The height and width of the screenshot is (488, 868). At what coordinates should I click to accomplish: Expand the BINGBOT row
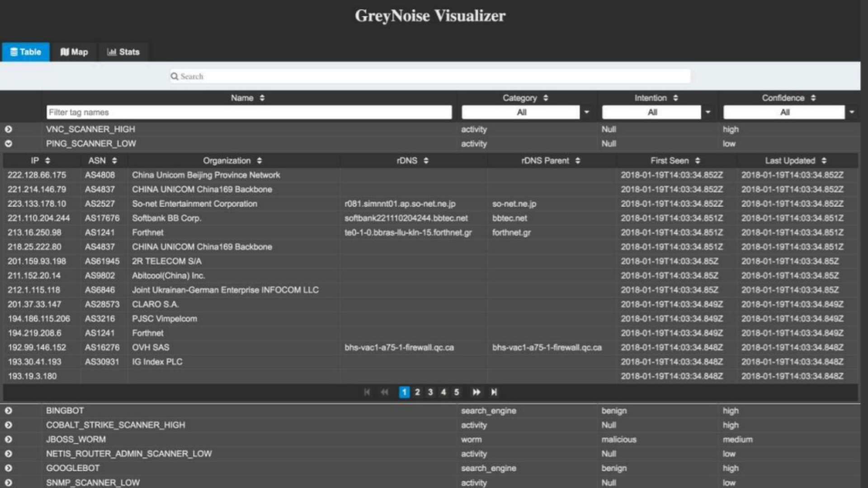click(9, 411)
